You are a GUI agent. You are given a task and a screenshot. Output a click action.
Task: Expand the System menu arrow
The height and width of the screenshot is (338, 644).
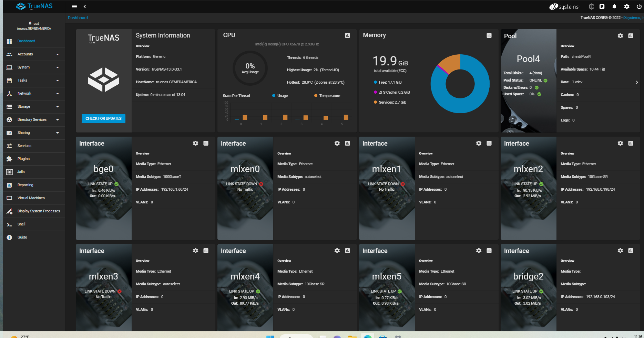coord(58,67)
